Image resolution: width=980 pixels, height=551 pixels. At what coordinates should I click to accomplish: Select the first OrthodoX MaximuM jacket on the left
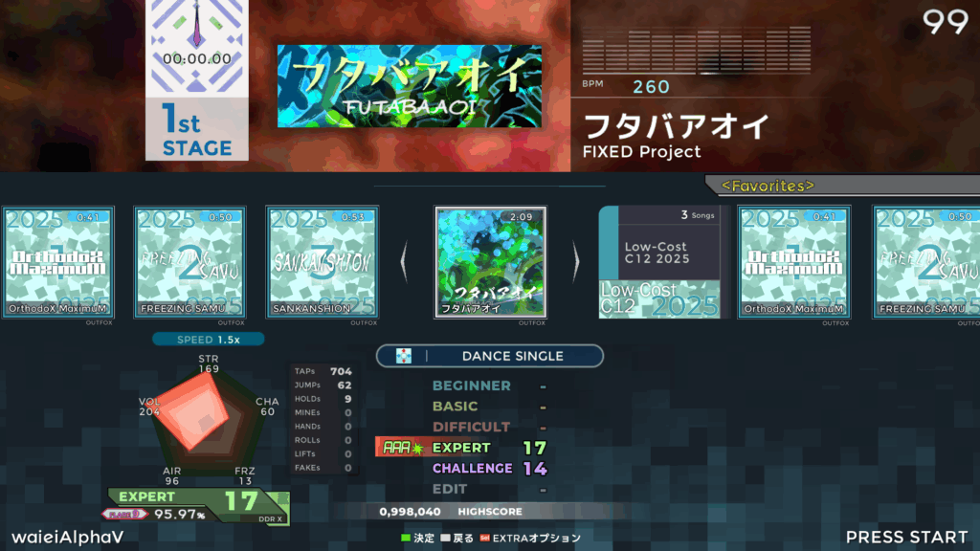[57, 262]
